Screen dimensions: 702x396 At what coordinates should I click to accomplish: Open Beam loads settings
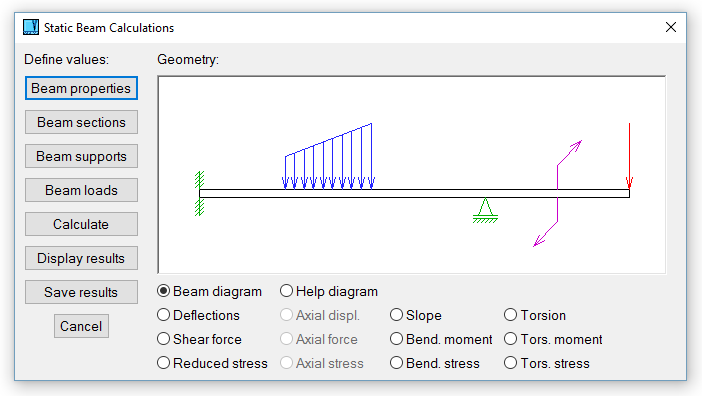pyautogui.click(x=81, y=190)
